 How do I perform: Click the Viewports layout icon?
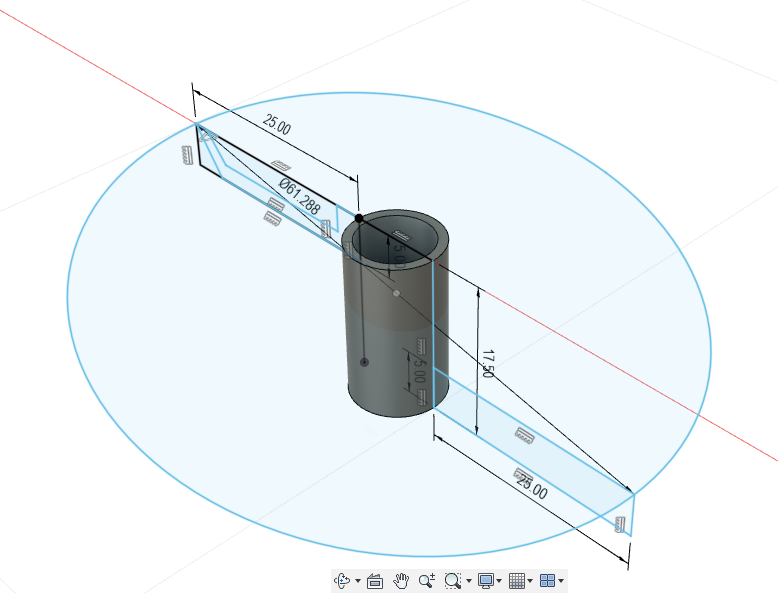point(547,580)
